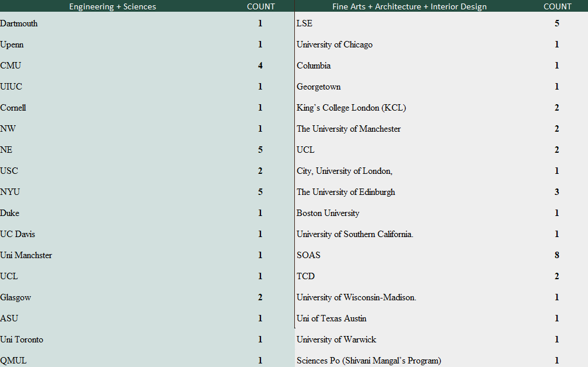Select The University of Manchester cell

click(x=349, y=129)
